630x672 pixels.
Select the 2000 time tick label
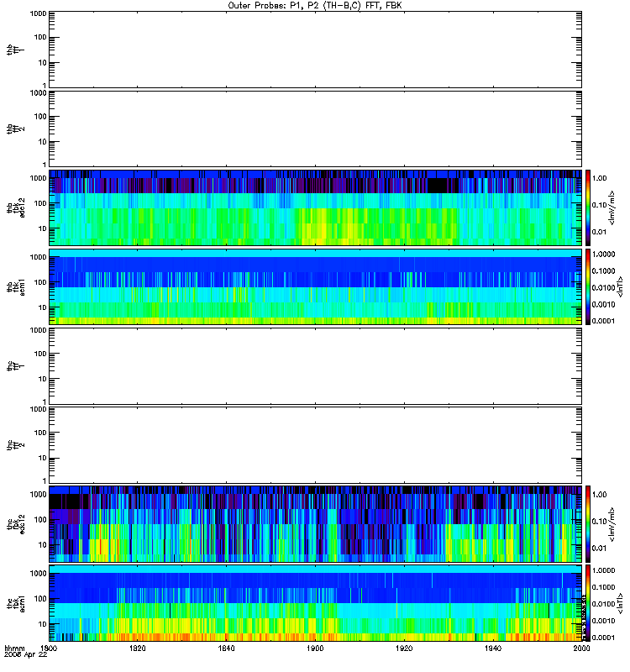pyautogui.click(x=581, y=648)
